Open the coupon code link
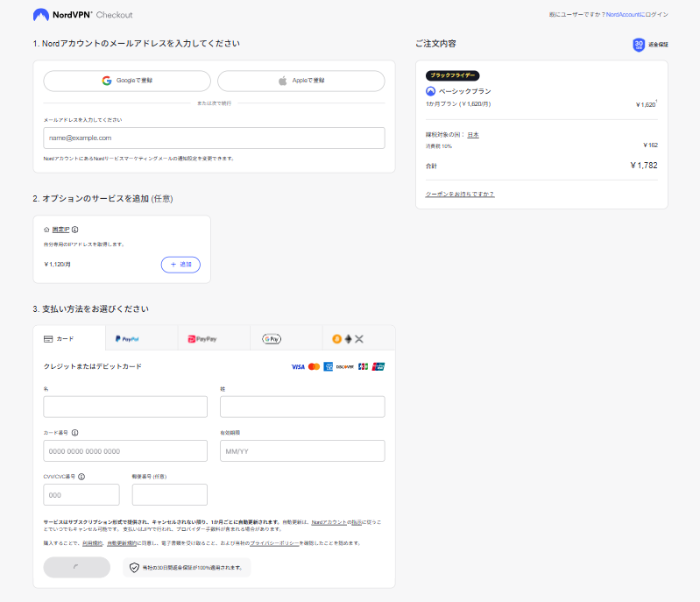The image size is (700, 602). pyautogui.click(x=460, y=194)
